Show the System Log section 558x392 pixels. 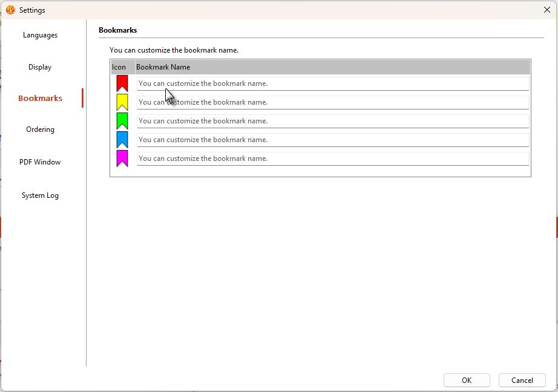click(x=40, y=195)
